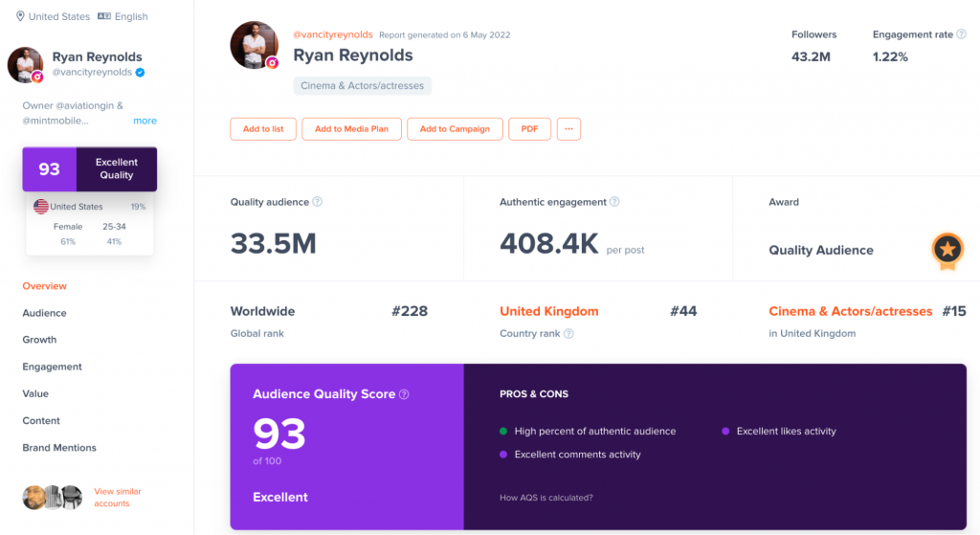This screenshot has width=980, height=535.
Task: Click the Add to Media Plan button
Action: point(351,129)
